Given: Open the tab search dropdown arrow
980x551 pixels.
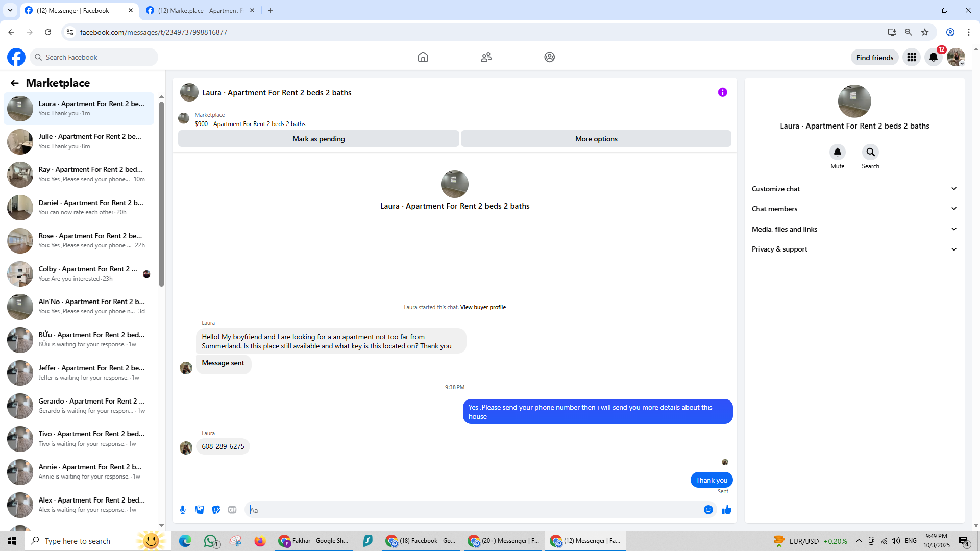Looking at the screenshot, I should [x=10, y=10].
